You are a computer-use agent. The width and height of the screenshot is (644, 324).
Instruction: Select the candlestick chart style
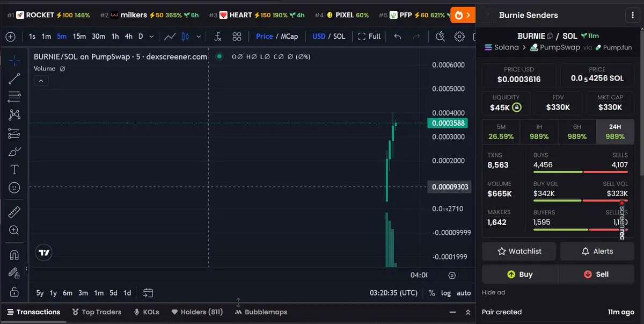(x=186, y=37)
